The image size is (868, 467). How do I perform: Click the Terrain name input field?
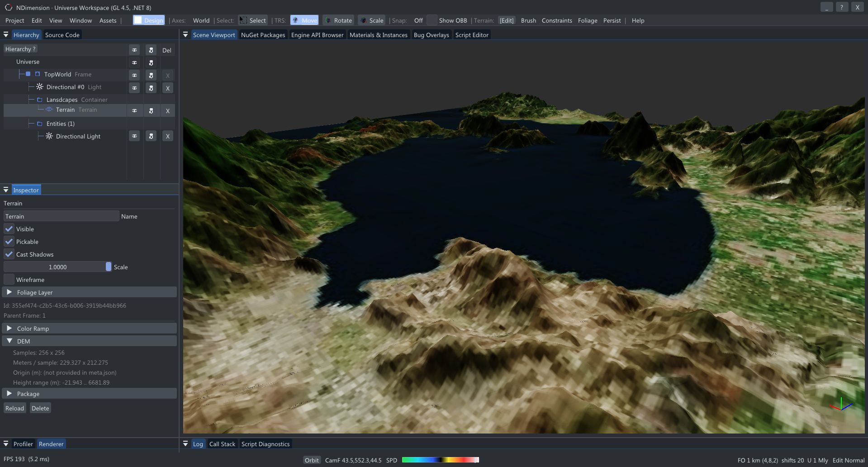[x=61, y=216]
